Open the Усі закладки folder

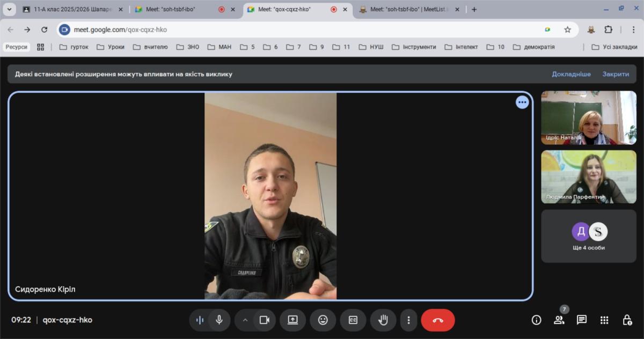pos(614,47)
